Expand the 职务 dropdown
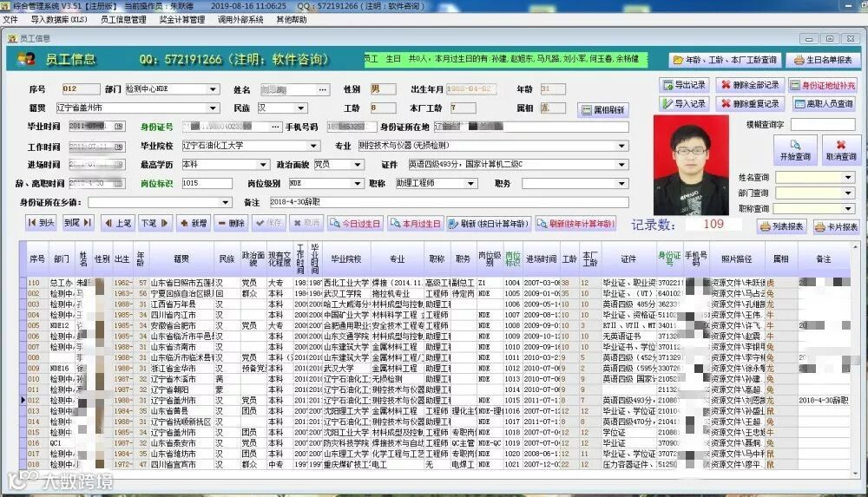The height and width of the screenshot is (497, 868). [x=622, y=183]
